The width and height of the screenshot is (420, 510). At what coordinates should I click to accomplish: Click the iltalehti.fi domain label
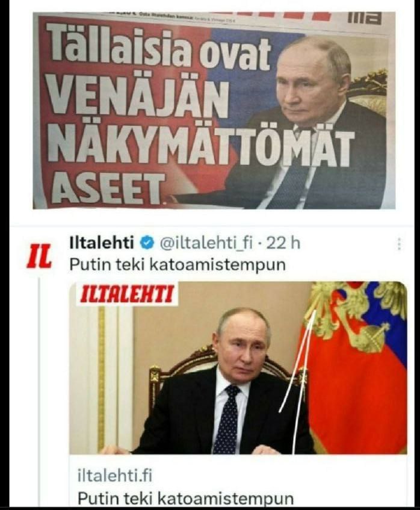tap(115, 476)
